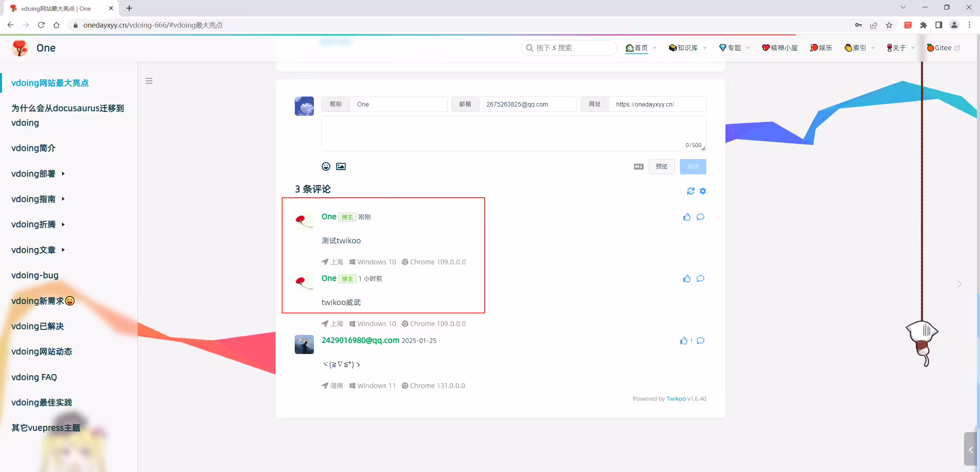
Task: Open the Twikoo link in footer
Action: pos(676,398)
